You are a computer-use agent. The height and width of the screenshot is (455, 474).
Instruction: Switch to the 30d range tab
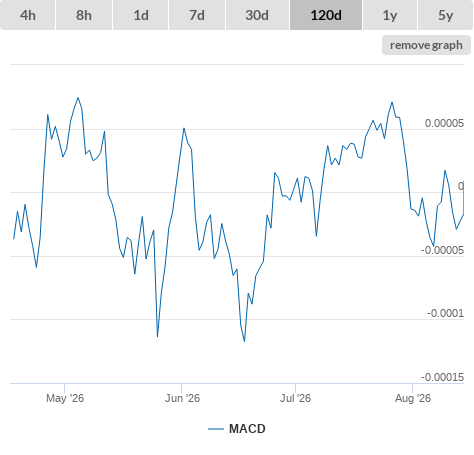[257, 15]
